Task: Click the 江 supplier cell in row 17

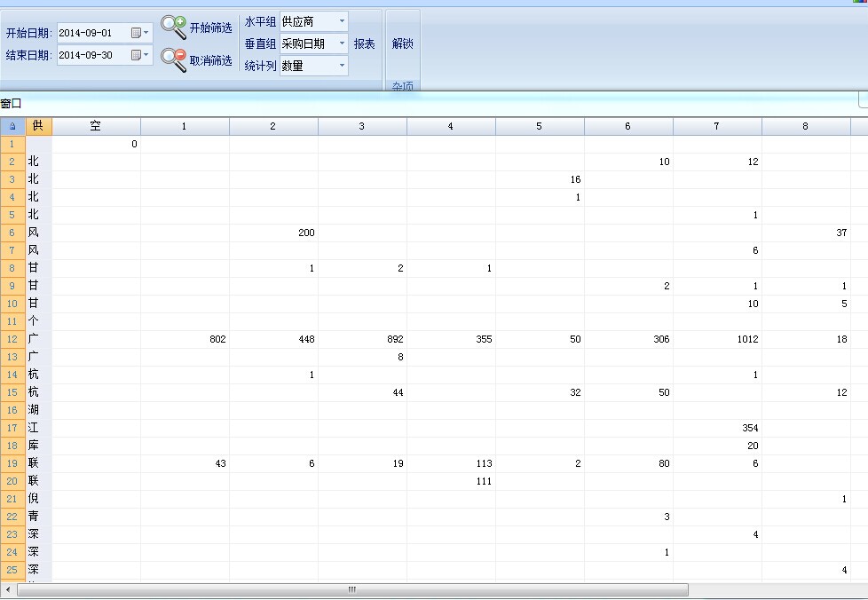Action: tap(38, 428)
